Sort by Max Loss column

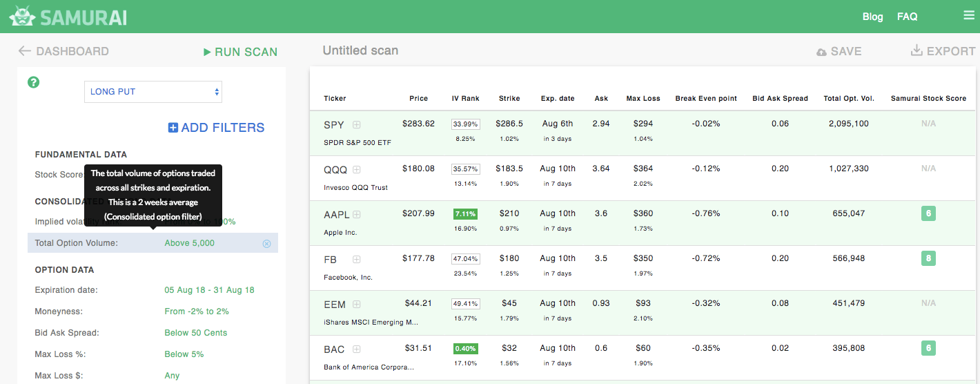pos(643,98)
